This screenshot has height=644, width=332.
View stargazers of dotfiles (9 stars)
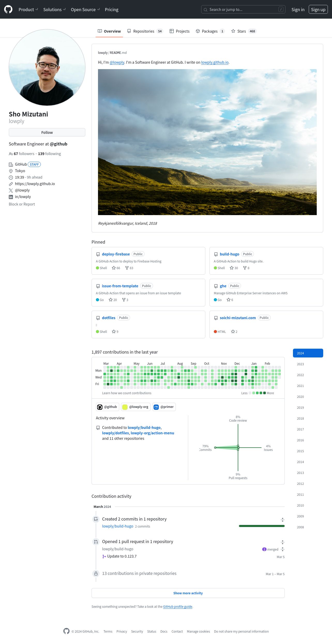(x=115, y=332)
